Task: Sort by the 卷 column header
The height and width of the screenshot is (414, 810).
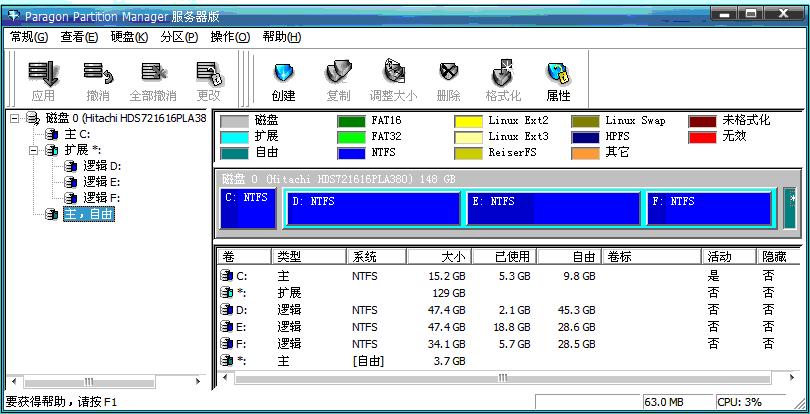Action: coord(244,256)
